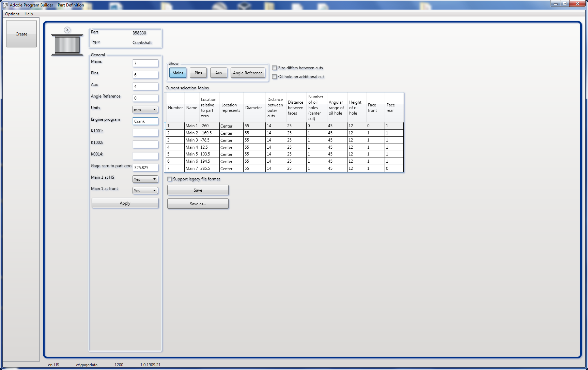Click Save as to save a copy
The width and height of the screenshot is (588, 370).
[198, 204]
